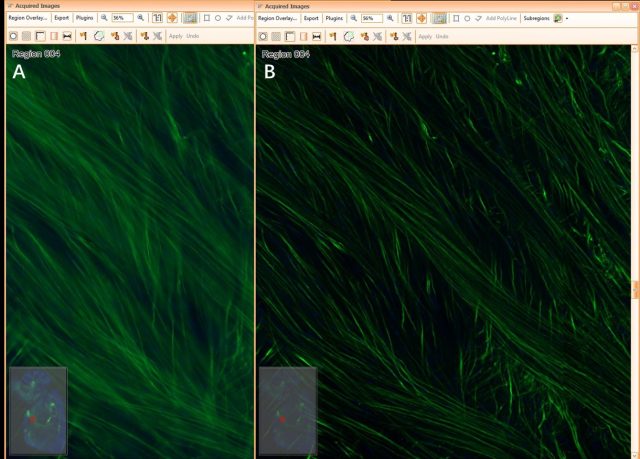Screen dimensions: 640x459
Task: Click flag marker icon in right toolbar
Action: coord(333,36)
